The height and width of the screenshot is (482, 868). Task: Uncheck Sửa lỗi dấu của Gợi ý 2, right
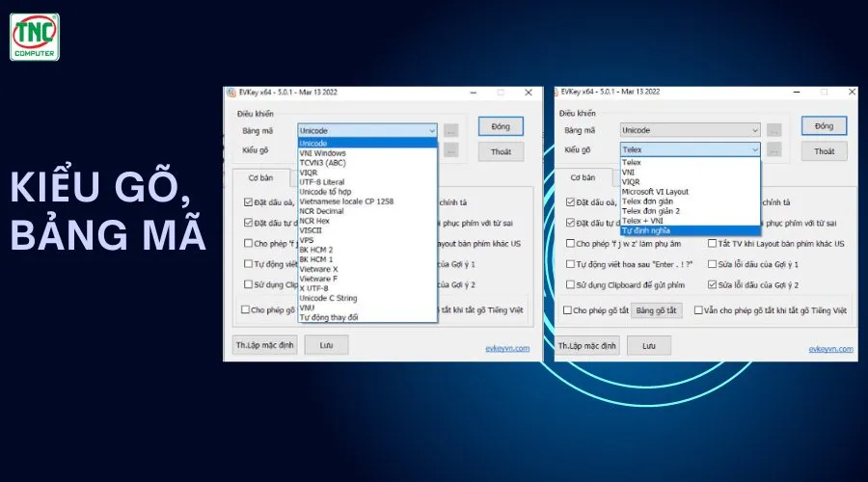coord(713,285)
